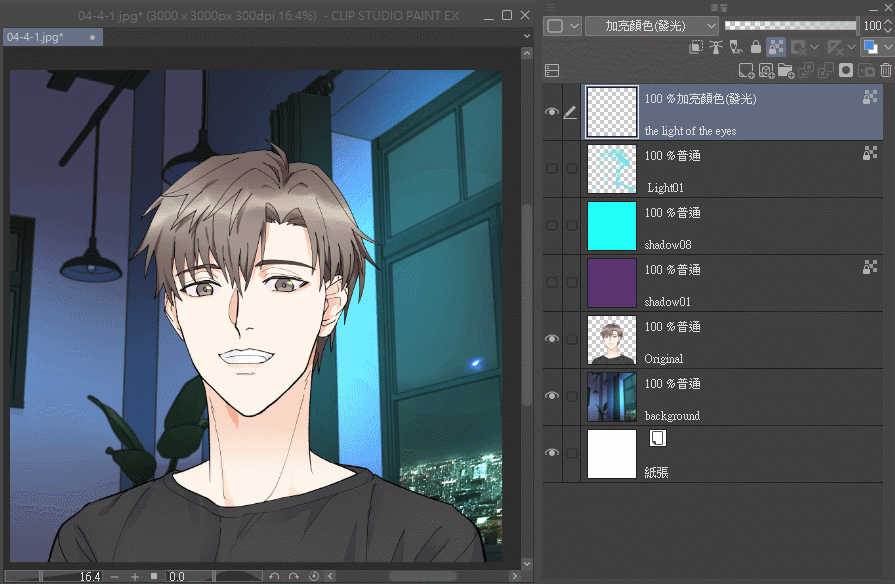
Task: Adjust the layer opacity slider
Action: coord(791,26)
